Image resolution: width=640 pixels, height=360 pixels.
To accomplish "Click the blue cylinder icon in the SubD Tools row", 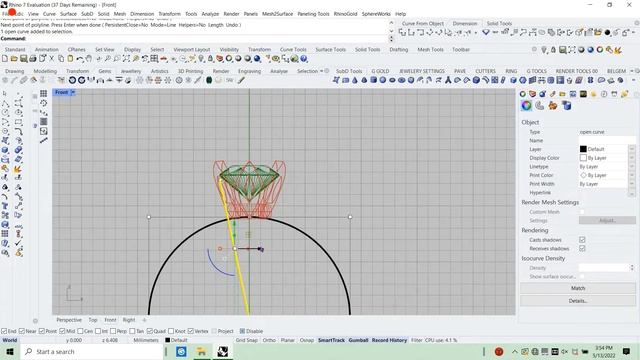I will [x=373, y=80].
